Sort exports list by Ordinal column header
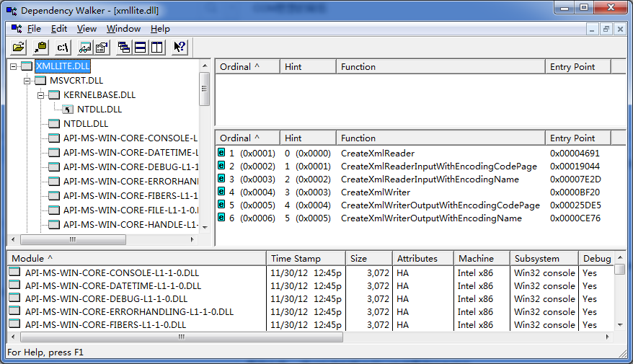 [247, 138]
